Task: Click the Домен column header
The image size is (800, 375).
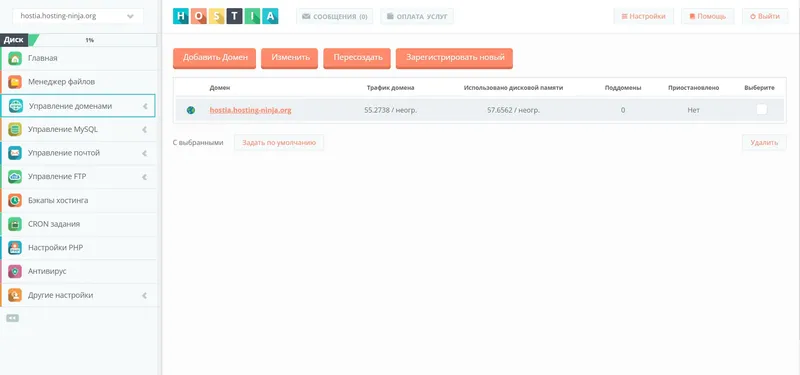Action: pyautogui.click(x=220, y=88)
